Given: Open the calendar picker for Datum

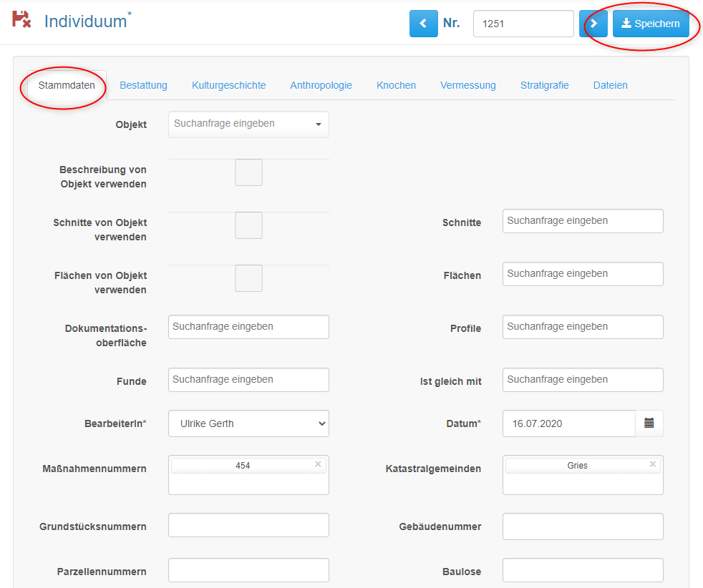Looking at the screenshot, I should 649,423.
